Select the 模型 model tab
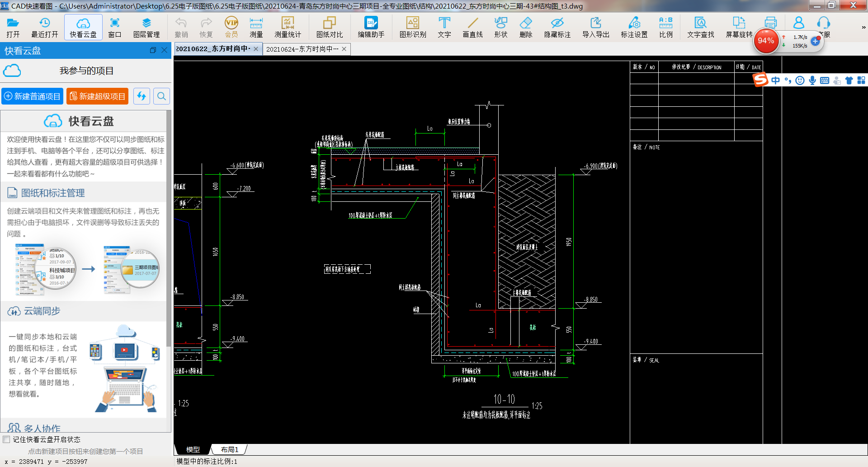This screenshot has height=467, width=868. pyautogui.click(x=193, y=449)
